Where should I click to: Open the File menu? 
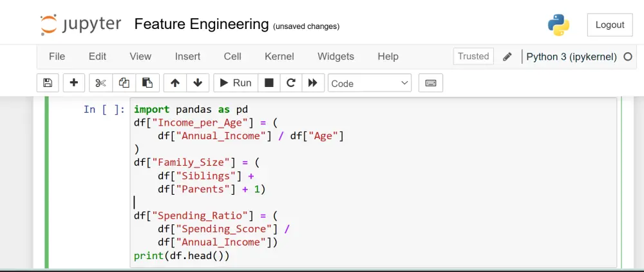point(57,56)
